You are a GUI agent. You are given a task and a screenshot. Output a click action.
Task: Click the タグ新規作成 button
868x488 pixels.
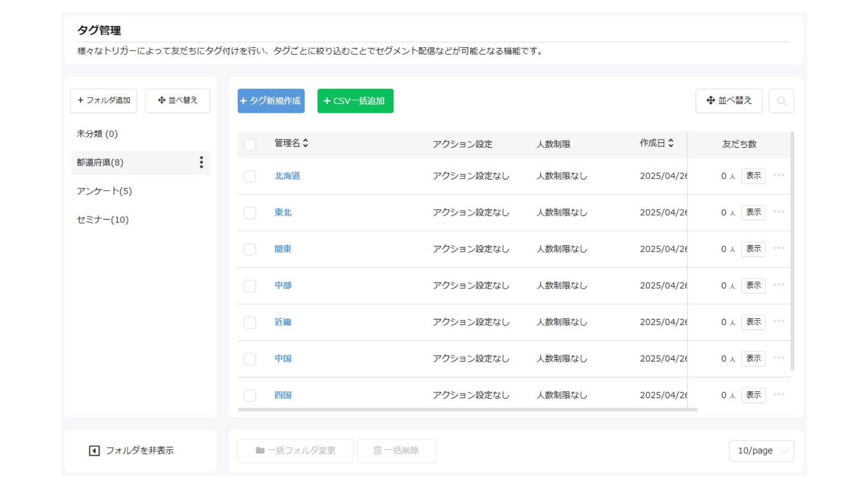271,101
